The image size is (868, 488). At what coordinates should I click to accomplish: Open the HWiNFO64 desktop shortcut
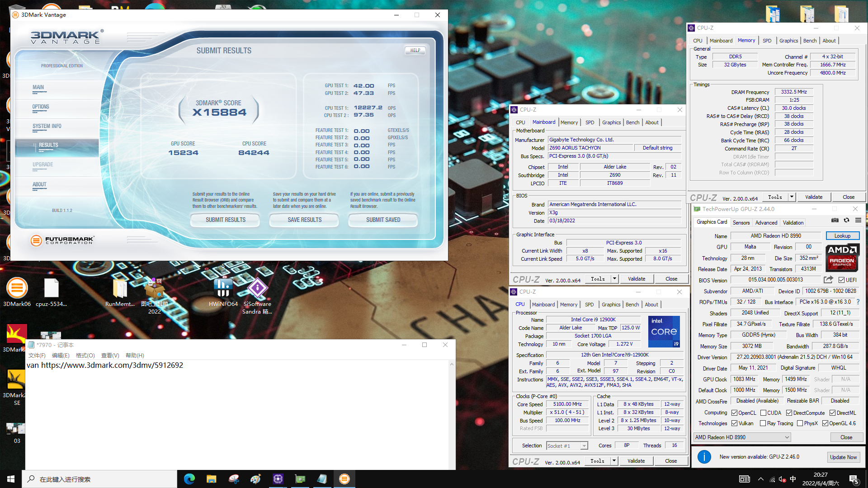pyautogui.click(x=223, y=292)
